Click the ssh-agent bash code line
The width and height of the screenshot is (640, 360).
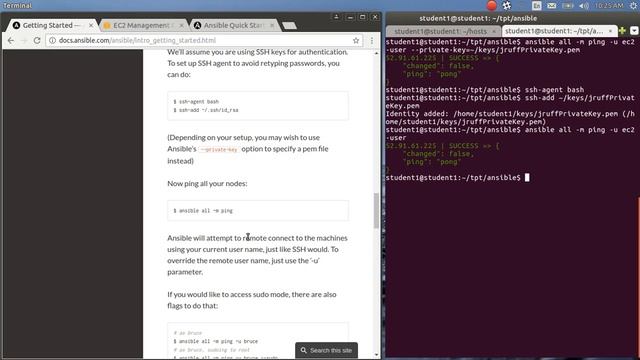(196, 102)
